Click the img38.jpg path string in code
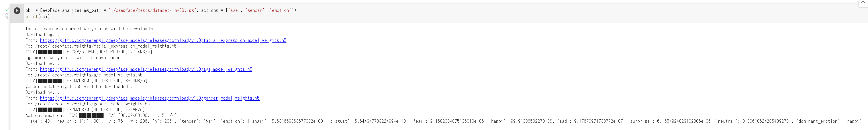 154,10
